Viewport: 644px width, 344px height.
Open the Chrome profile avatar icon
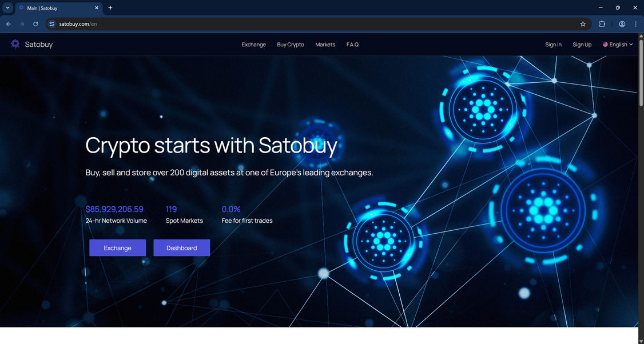pyautogui.click(x=622, y=24)
